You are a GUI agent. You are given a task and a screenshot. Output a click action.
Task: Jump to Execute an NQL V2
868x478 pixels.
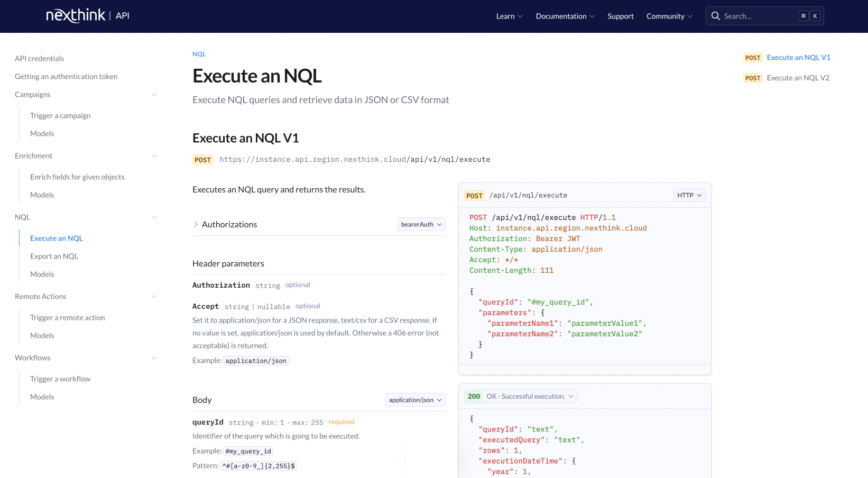798,78
